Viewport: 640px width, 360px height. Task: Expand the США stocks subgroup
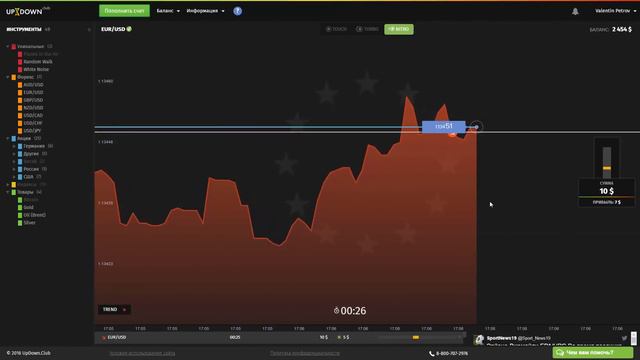pos(14,177)
